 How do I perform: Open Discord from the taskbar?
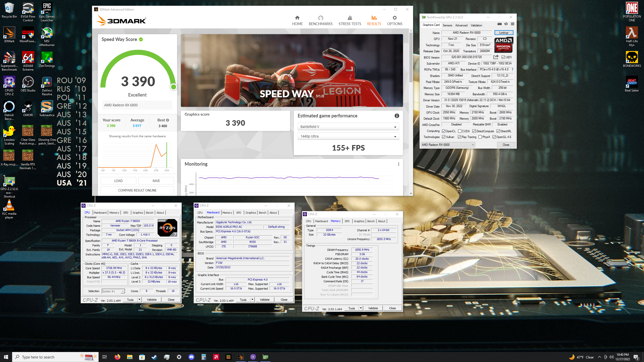coord(191,357)
